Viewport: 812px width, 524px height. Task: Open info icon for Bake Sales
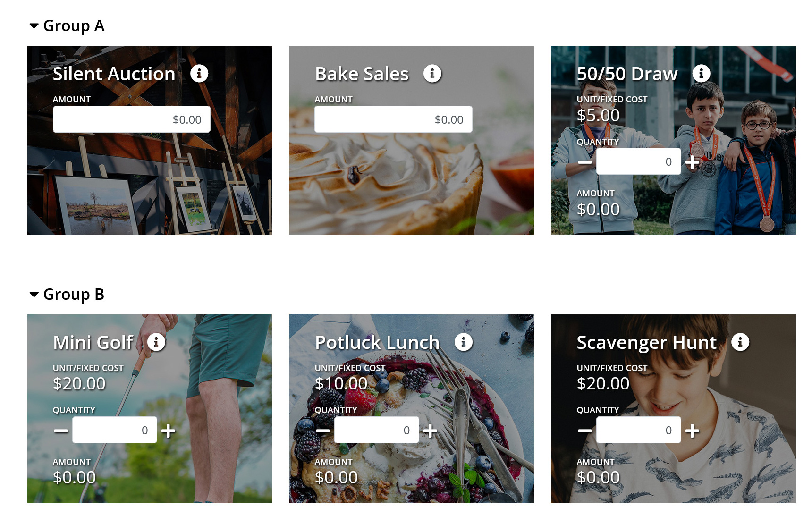coord(432,74)
